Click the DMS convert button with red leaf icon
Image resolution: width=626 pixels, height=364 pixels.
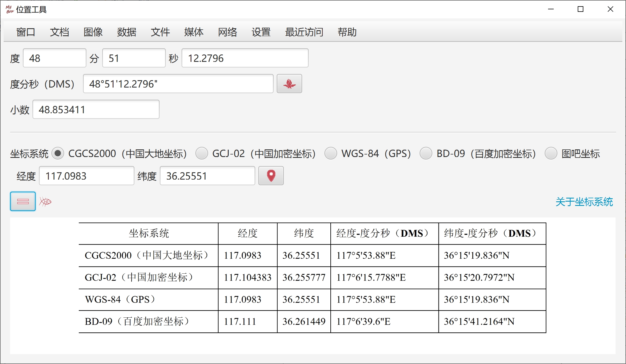coord(289,84)
